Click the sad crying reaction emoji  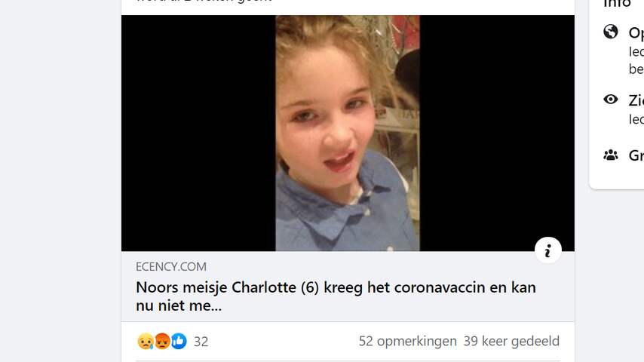pos(146,341)
